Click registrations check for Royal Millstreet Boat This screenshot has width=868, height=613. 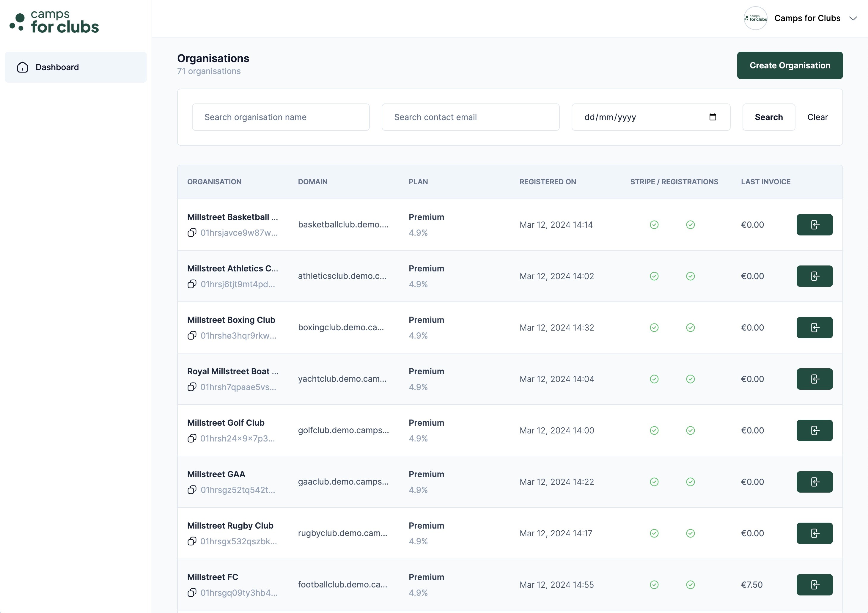click(x=690, y=379)
